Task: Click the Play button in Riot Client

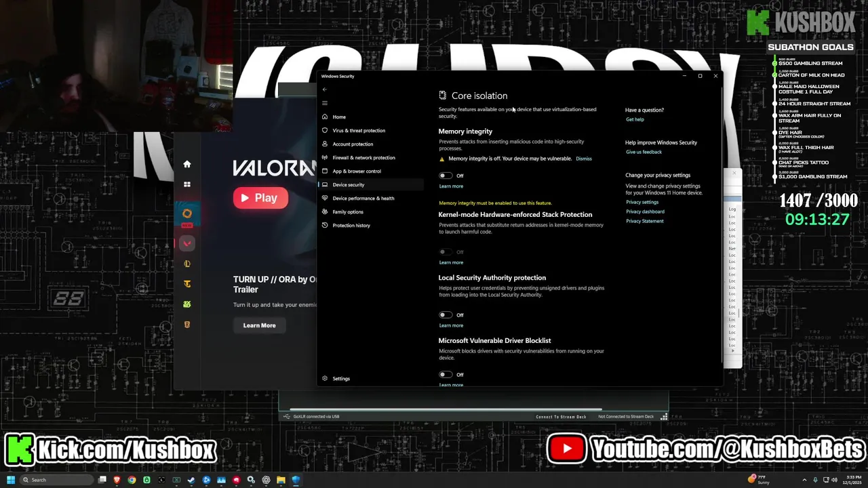Action: 260,198
